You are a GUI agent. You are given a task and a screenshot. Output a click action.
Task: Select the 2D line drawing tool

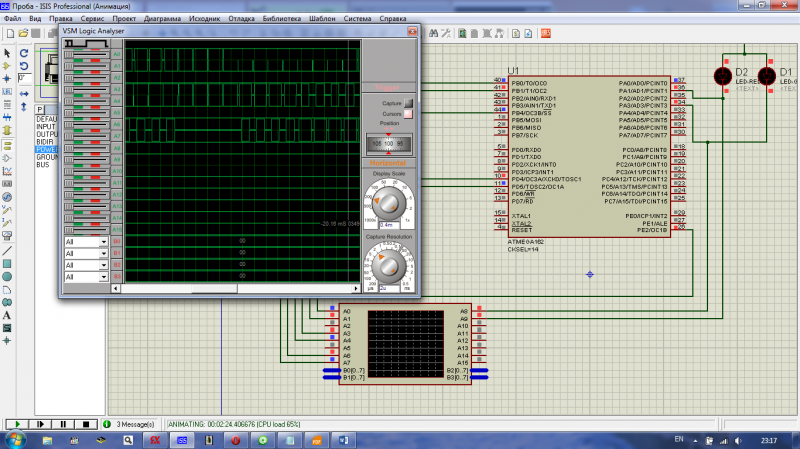coord(7,249)
